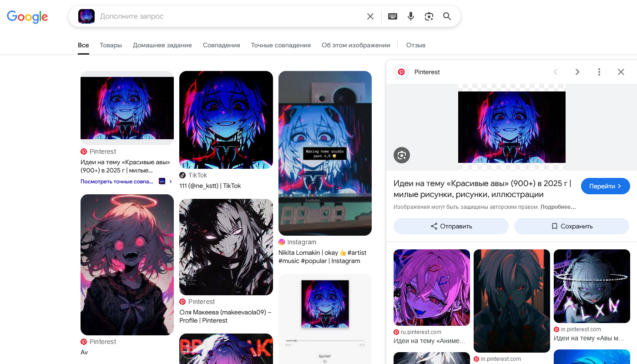Click the Lens search icon on preview image

[402, 155]
